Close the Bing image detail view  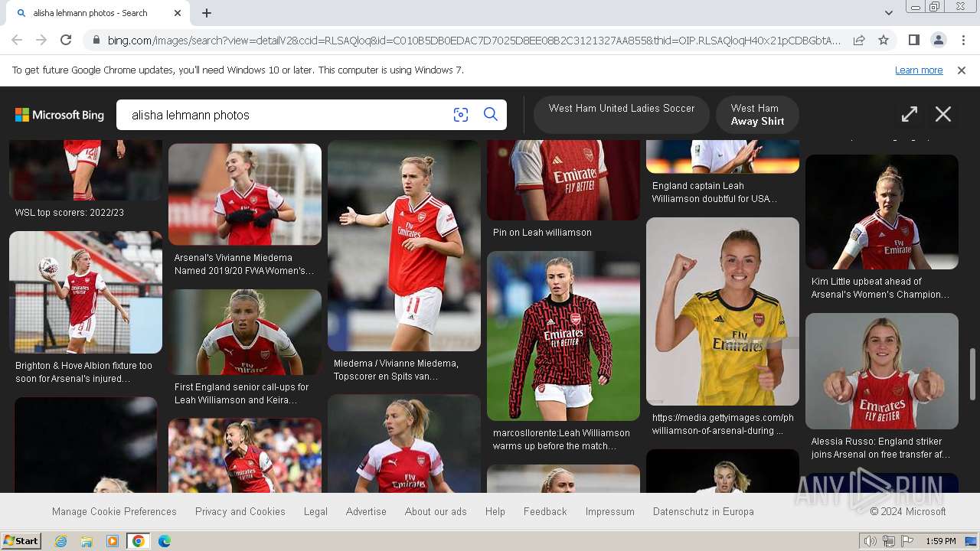click(x=943, y=115)
